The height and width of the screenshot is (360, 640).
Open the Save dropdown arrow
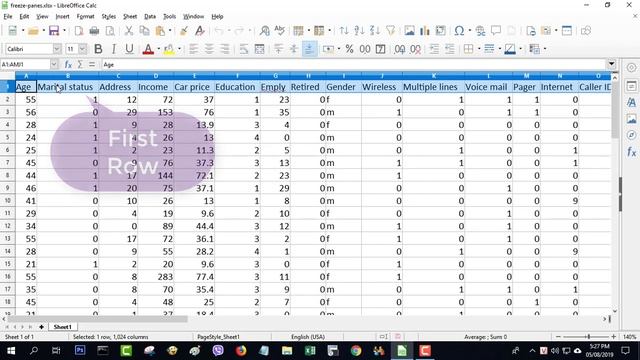click(64, 31)
